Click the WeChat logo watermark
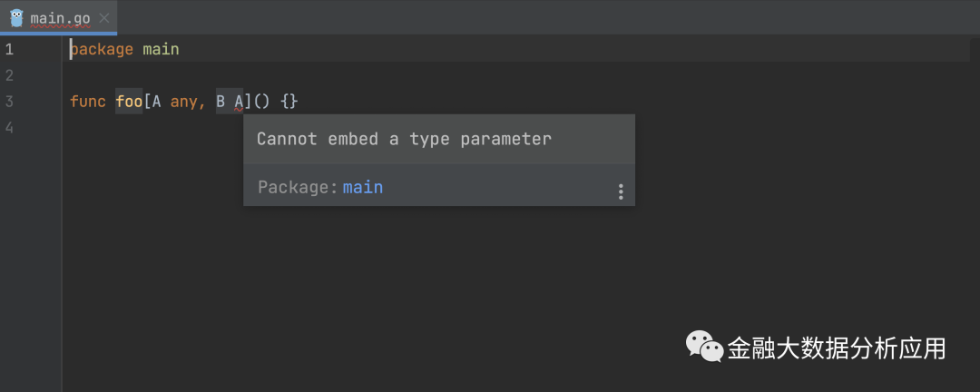 [x=704, y=345]
